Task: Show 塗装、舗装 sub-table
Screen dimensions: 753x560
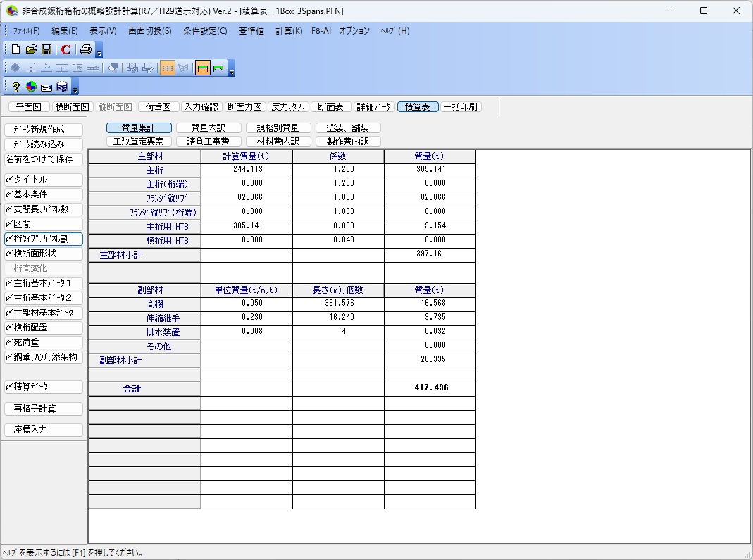Action: (348, 127)
